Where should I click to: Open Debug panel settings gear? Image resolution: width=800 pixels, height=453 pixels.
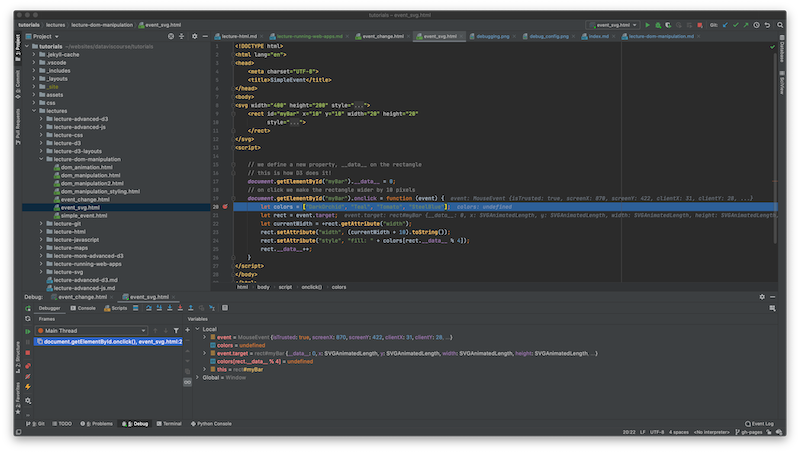(x=762, y=297)
